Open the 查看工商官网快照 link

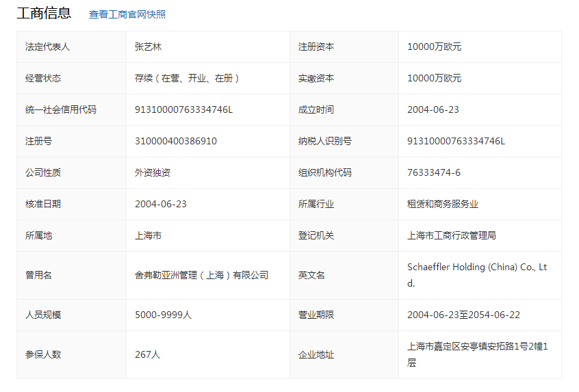pyautogui.click(x=127, y=14)
